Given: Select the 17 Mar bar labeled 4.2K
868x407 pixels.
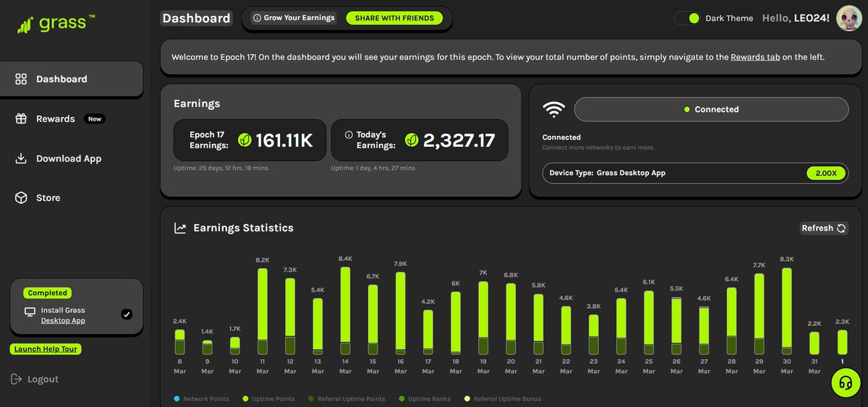Looking at the screenshot, I should (x=428, y=332).
